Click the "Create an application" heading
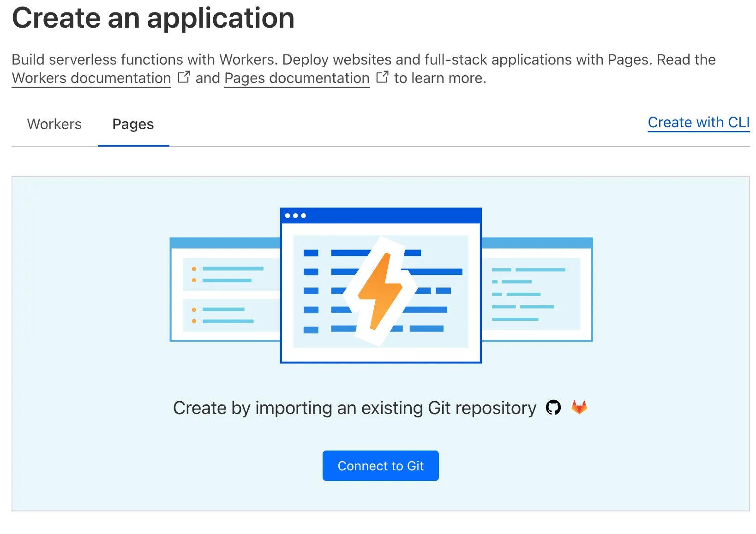 coord(153,18)
